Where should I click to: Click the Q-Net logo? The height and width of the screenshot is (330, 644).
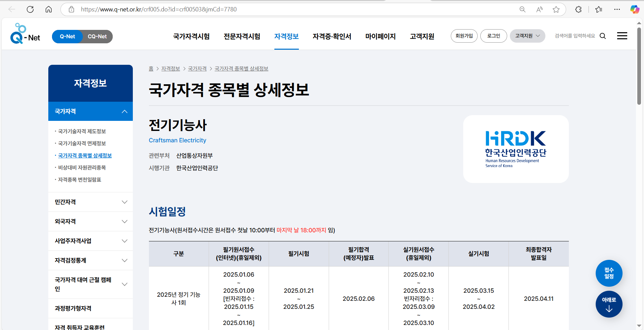[25, 34]
